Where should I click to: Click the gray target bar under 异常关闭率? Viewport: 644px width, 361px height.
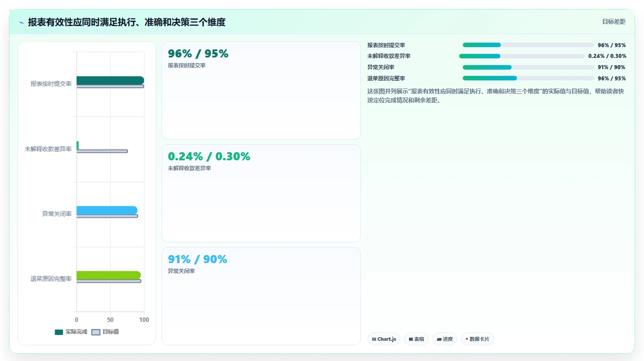tap(107, 216)
